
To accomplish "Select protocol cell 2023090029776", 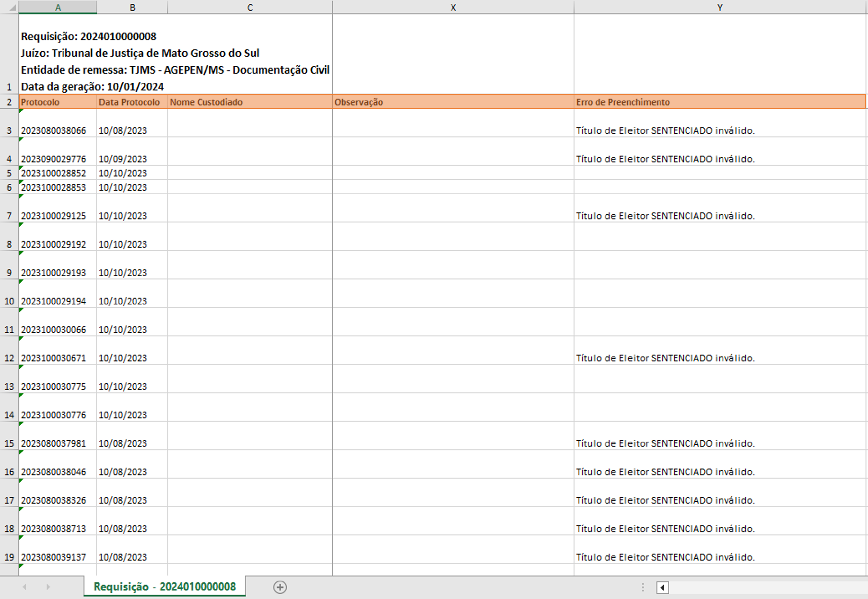I will (x=58, y=151).
